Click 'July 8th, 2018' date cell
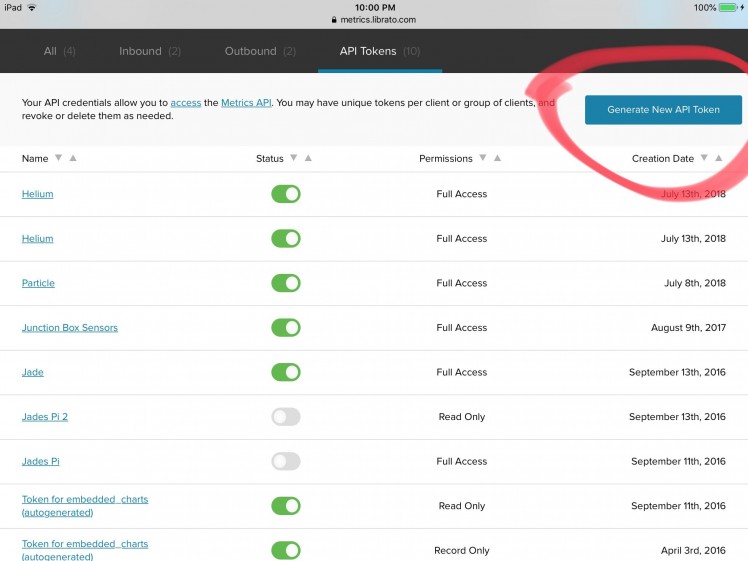Screen dimensions: 748x561 coord(695,283)
